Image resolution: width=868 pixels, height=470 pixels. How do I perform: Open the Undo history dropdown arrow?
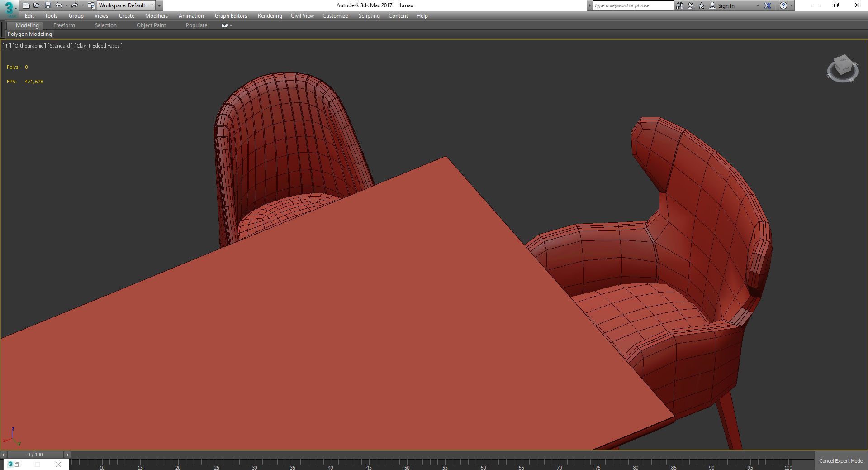[66, 5]
